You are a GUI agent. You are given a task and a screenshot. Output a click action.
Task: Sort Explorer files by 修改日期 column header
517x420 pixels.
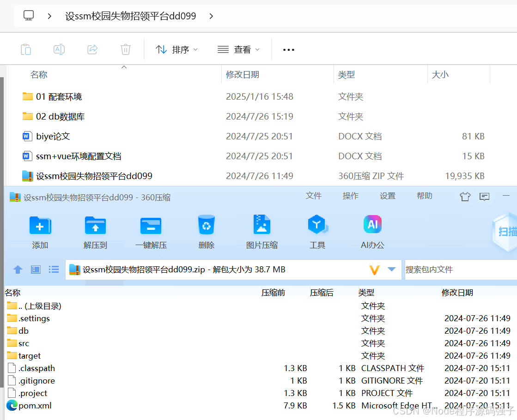pos(243,75)
